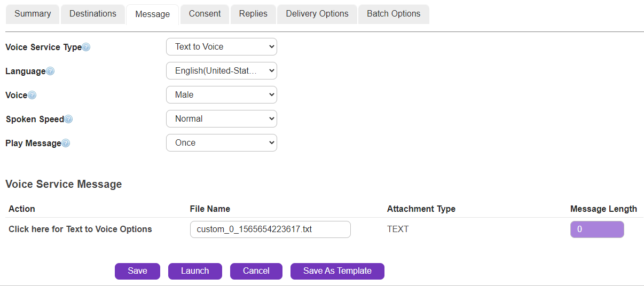Open the Destinations tab
Screen dimensions: 644x286
point(93,14)
